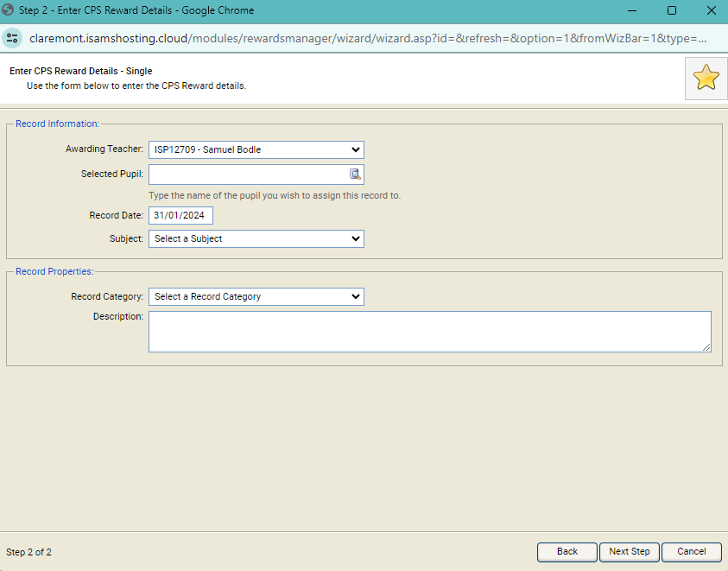This screenshot has height=571, width=728.
Task: Cancel the reward wizard
Action: pos(692,552)
